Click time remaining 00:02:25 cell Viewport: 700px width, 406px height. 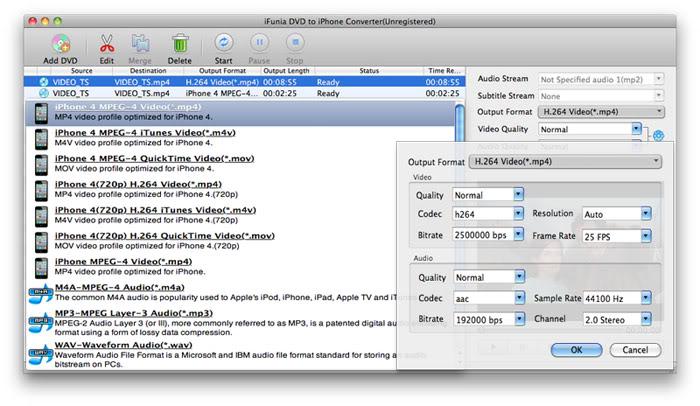(x=442, y=93)
